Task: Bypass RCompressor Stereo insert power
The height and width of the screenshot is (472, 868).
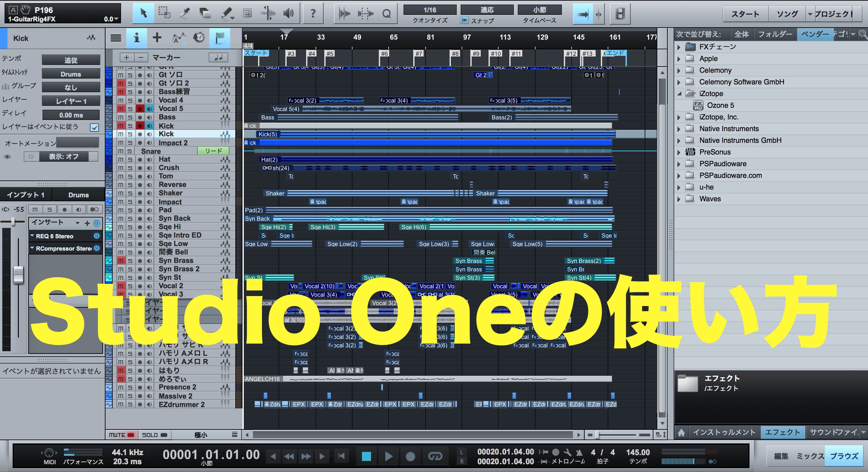Action: click(97, 248)
